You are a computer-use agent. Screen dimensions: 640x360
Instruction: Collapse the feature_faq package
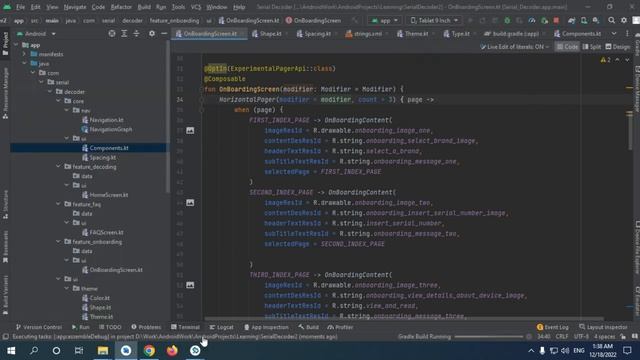coord(58,204)
